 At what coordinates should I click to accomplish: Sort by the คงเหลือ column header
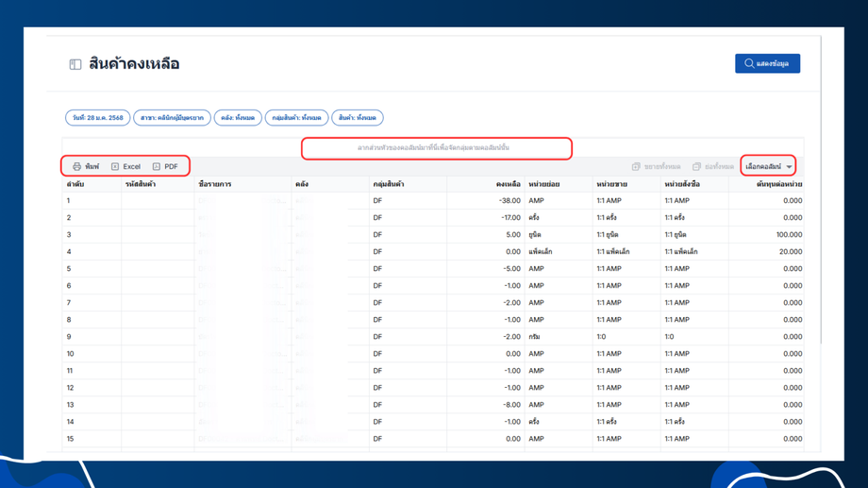click(x=508, y=184)
